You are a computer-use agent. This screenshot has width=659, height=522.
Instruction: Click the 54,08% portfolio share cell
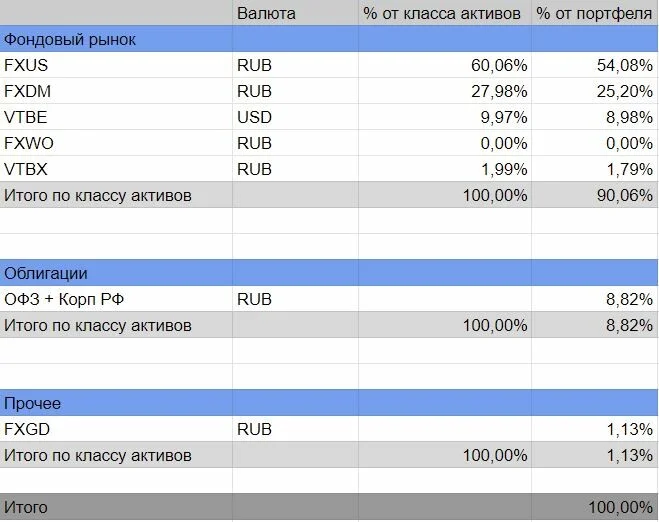(x=595, y=65)
